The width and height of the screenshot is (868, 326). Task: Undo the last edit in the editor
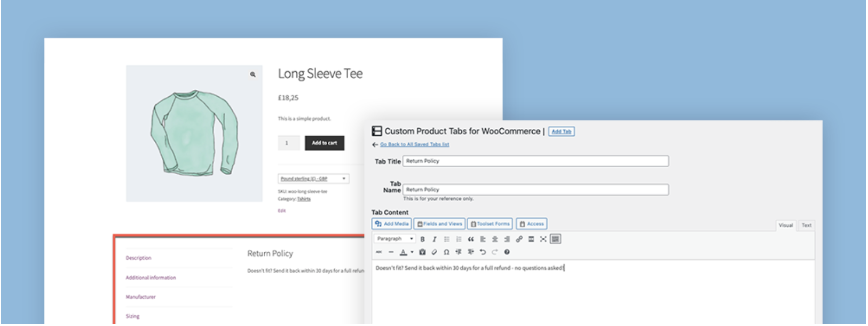click(483, 252)
